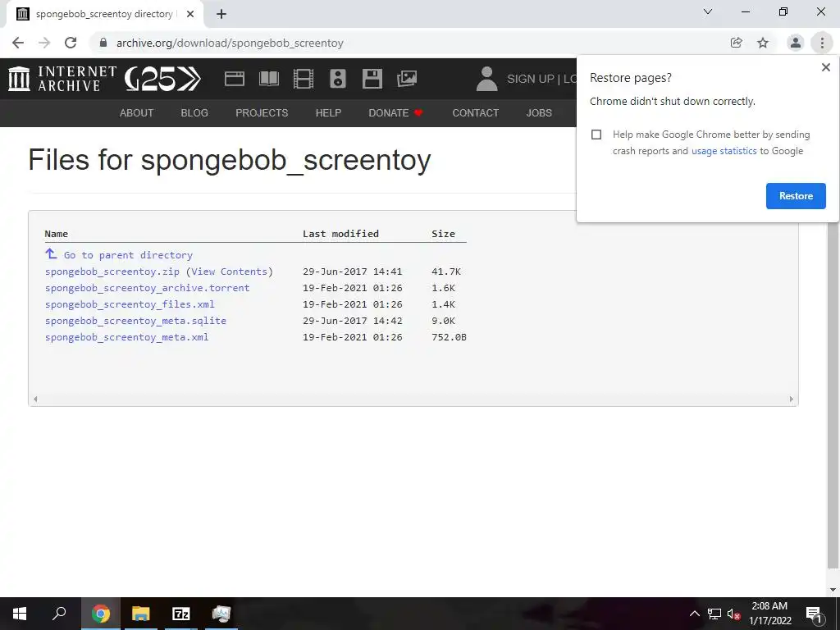
Task: Open the Texts book icon
Action: pos(269,79)
